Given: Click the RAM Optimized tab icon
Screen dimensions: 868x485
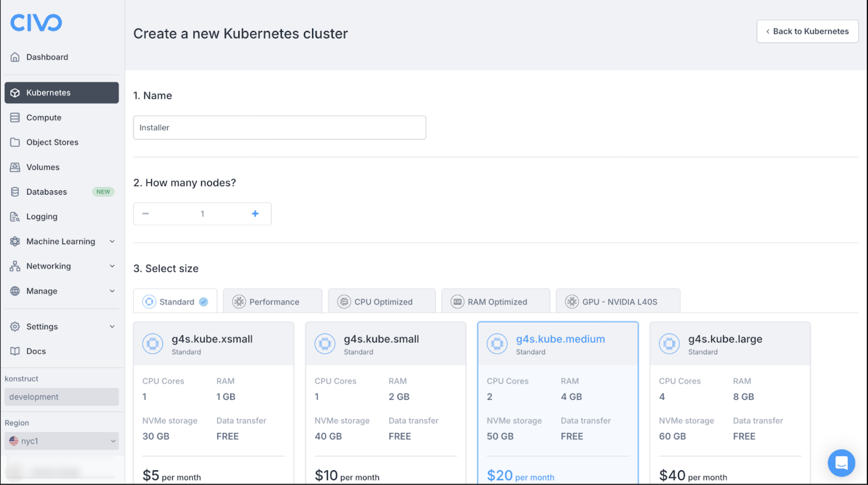Looking at the screenshot, I should (457, 302).
